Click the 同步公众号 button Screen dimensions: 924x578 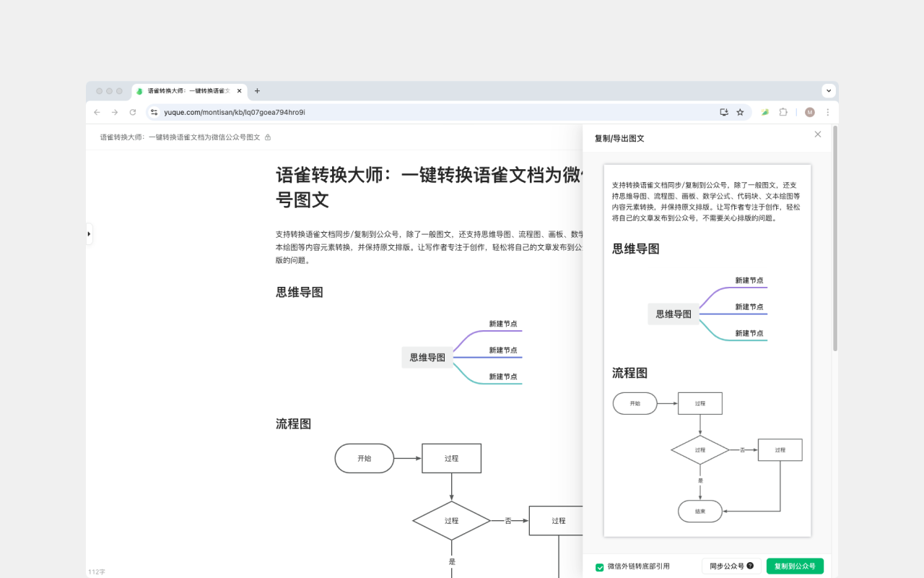731,566
